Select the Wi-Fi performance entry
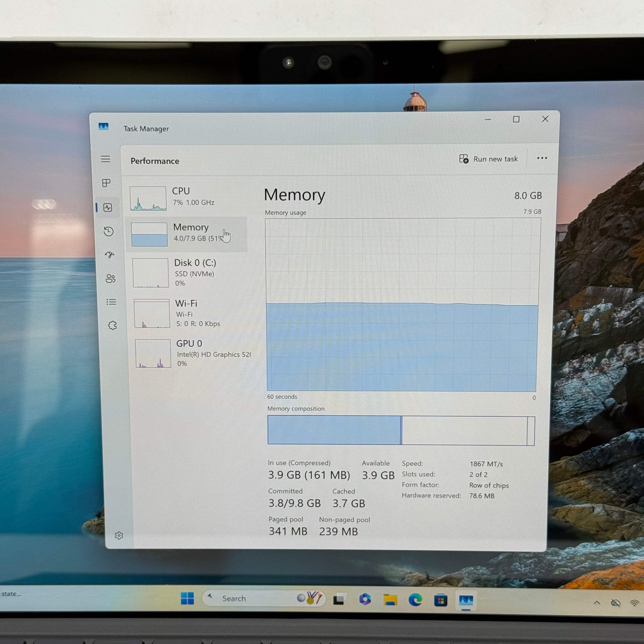Viewport: 644px width, 644px height. point(190,313)
